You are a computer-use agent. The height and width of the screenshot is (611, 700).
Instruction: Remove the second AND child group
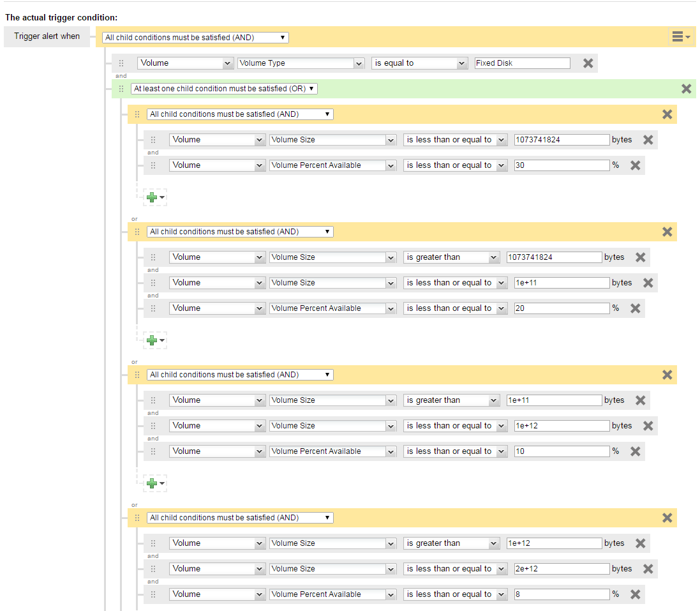click(x=667, y=232)
